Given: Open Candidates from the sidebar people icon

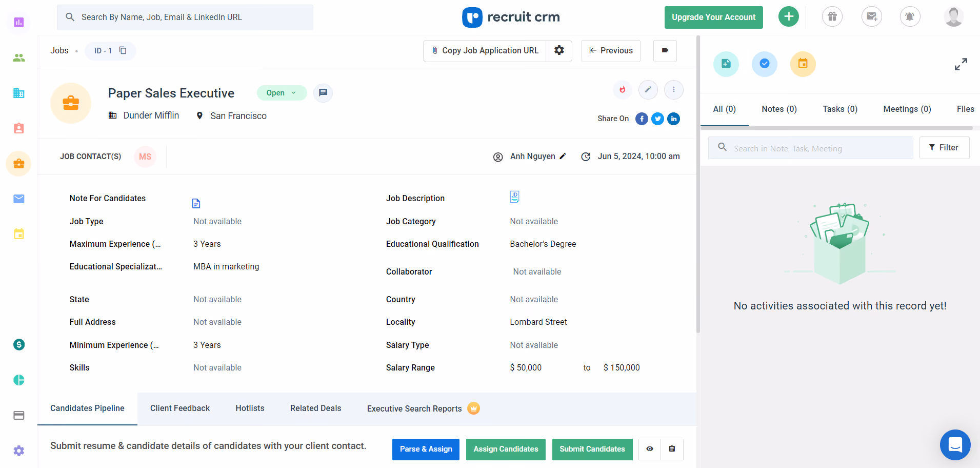Looking at the screenshot, I should 19,58.
